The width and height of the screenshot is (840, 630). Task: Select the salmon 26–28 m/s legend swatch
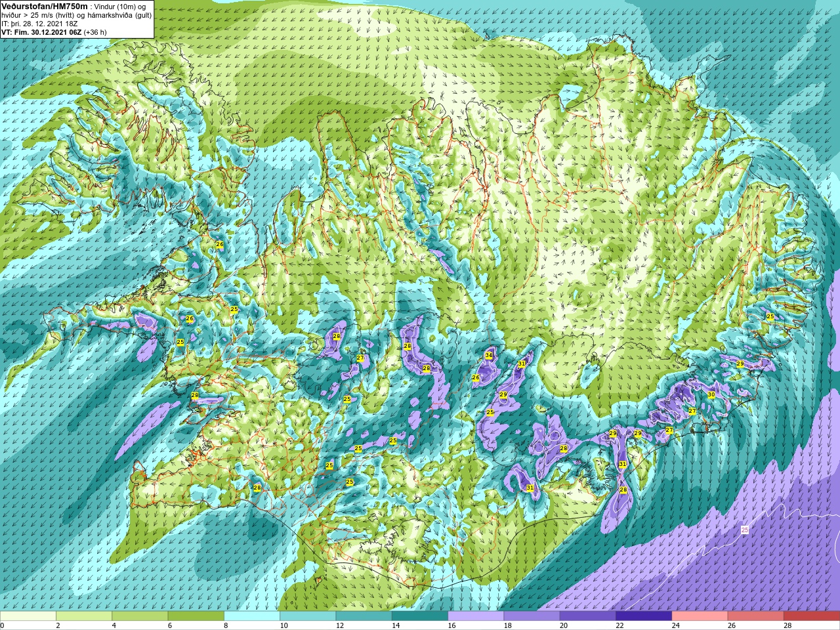(x=755, y=616)
